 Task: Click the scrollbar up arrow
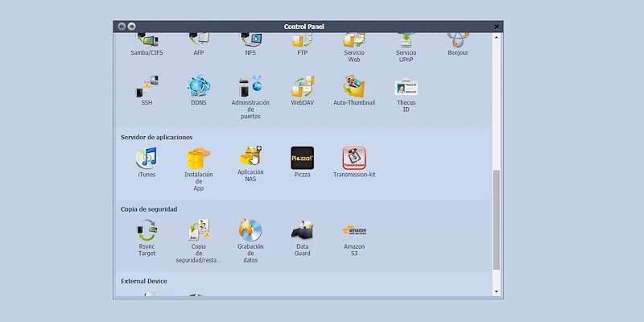click(496, 37)
